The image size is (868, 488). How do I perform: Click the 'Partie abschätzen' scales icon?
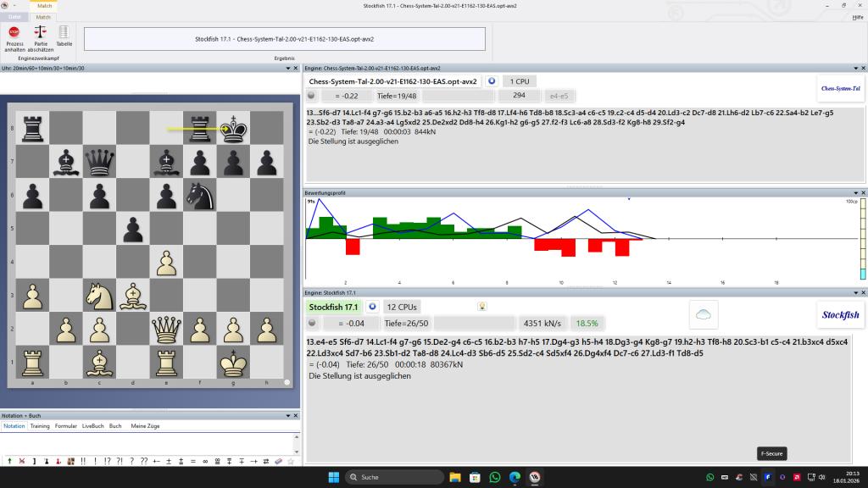click(x=40, y=32)
